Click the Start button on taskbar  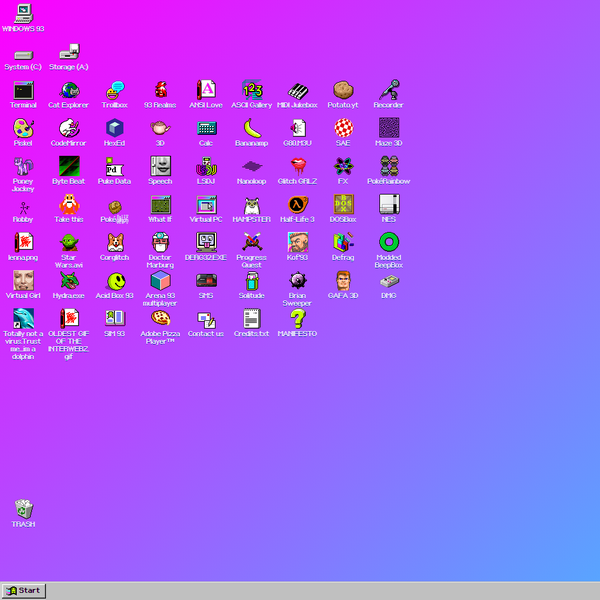click(23, 590)
